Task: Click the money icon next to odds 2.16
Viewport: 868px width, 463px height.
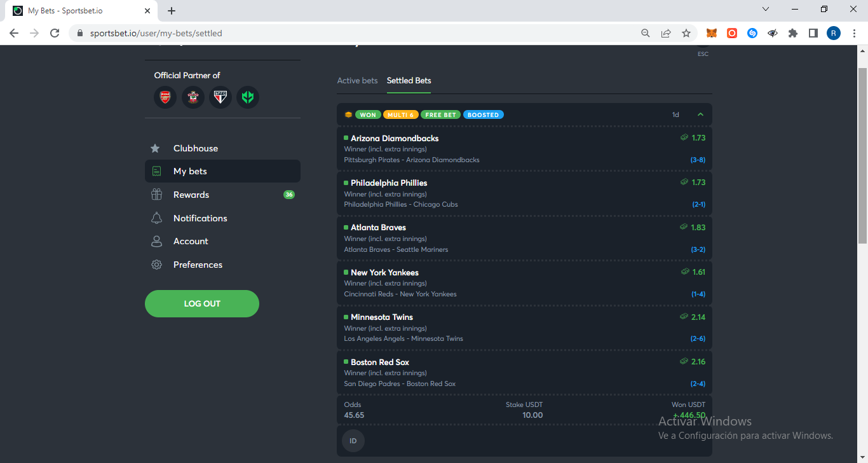Action: [684, 361]
